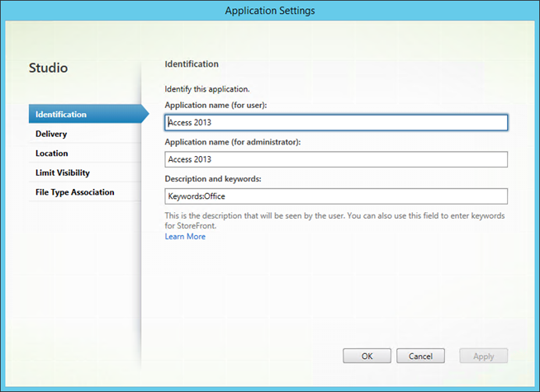
Task: Click the Application name (for user) field
Action: pyautogui.click(x=336, y=122)
